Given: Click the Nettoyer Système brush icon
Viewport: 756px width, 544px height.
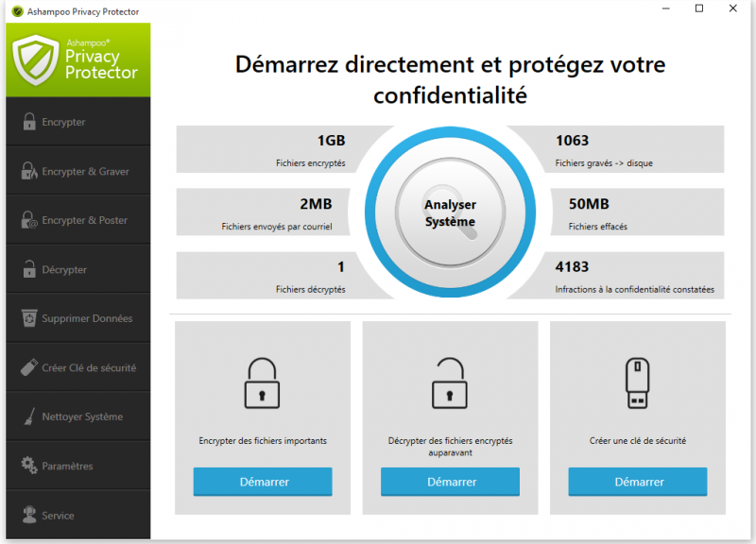Looking at the screenshot, I should tap(27, 416).
